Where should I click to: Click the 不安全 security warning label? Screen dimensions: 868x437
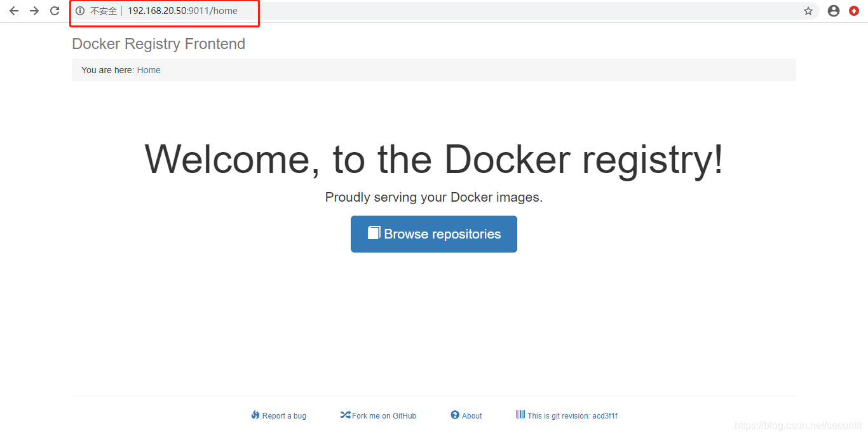click(104, 11)
